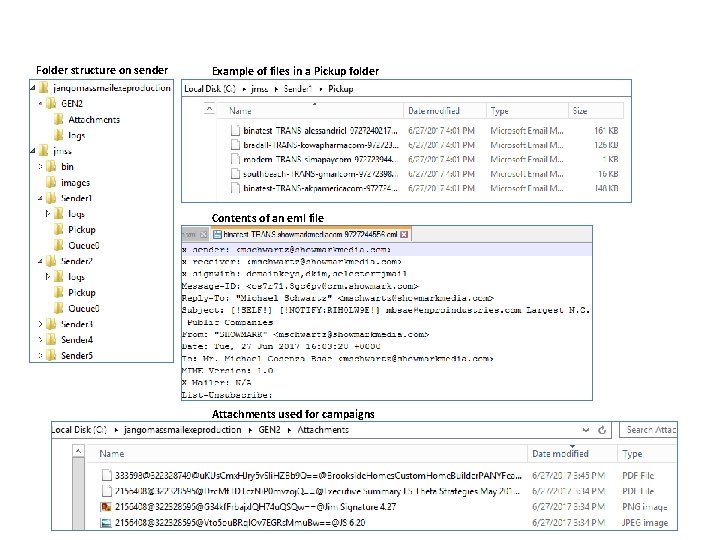Screen dimensions: 720x540
Task: Click Local Disk (C:) in Pickup breadcrumb
Action: (210, 89)
